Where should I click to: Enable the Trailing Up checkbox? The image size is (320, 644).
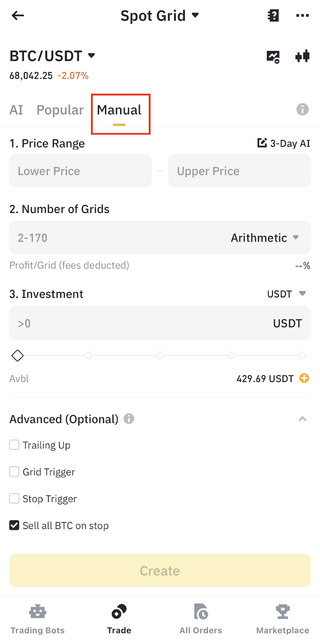(14, 445)
